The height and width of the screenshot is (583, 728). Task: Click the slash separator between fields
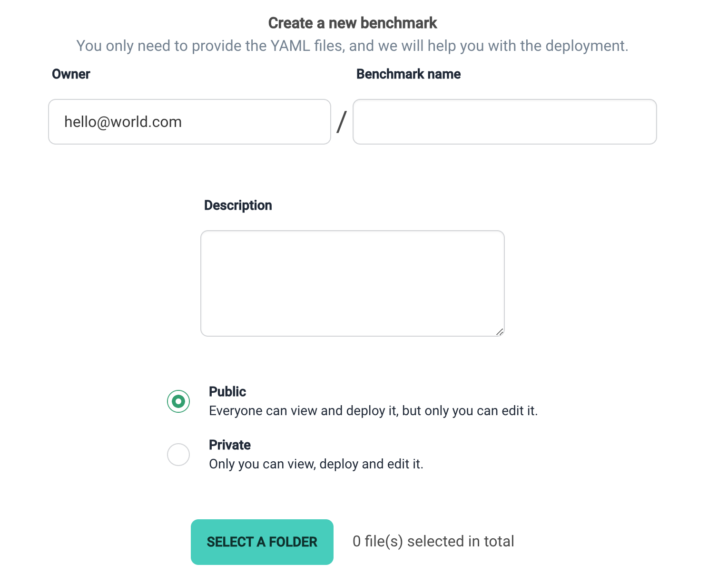point(342,122)
